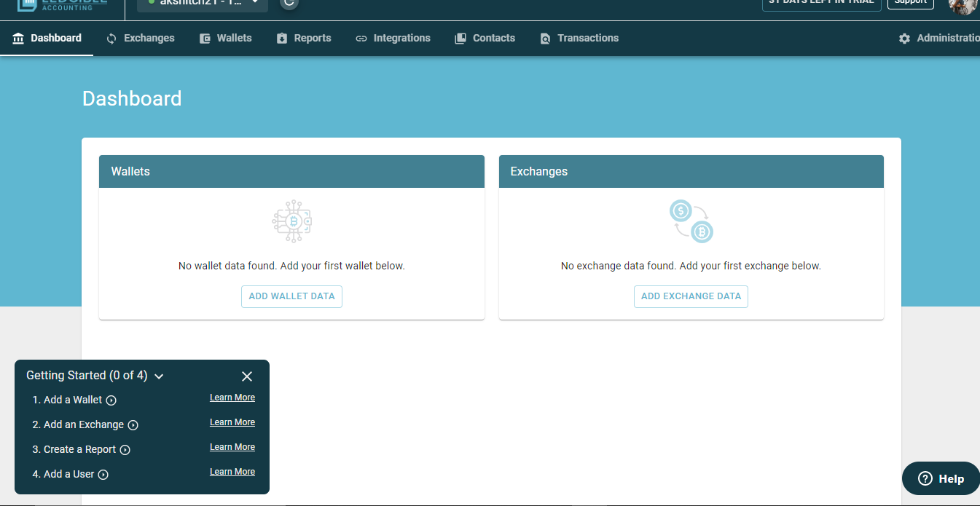Play the Add a Wallet tutorial icon
This screenshot has width=980, height=506.
(x=111, y=400)
